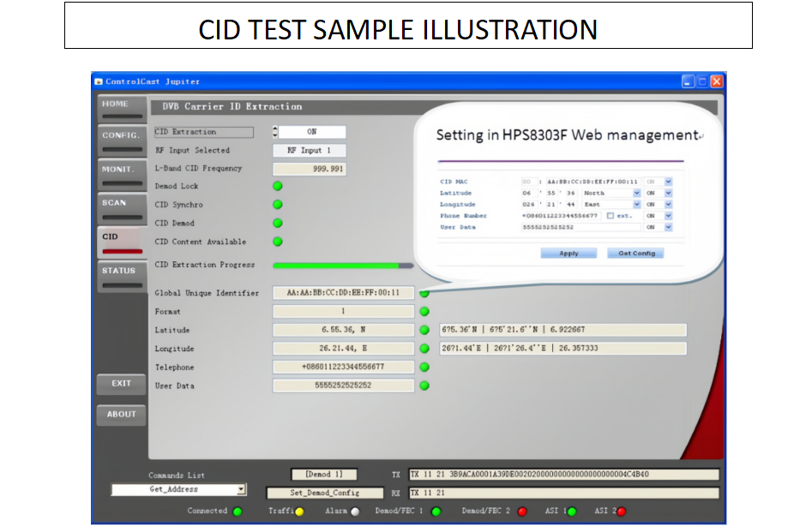Click the L-Band CID Frequency field

(x=310, y=169)
